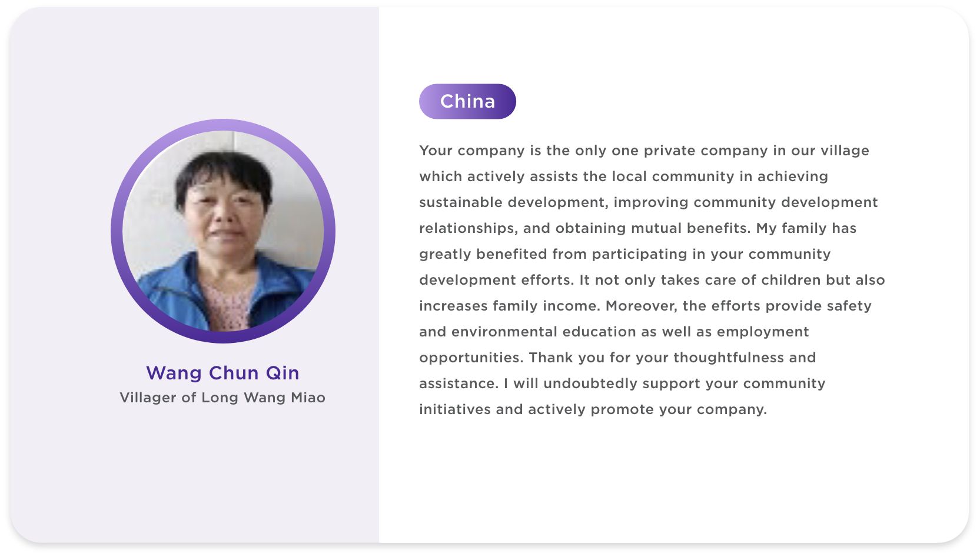The image size is (980, 557).
Task: Click the line starting 'assistance. I will undoubtedly'
Action: coord(622,383)
